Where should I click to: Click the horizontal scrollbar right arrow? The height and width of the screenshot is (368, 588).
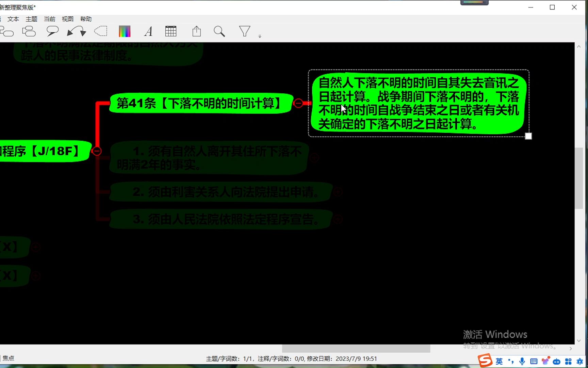click(x=571, y=349)
